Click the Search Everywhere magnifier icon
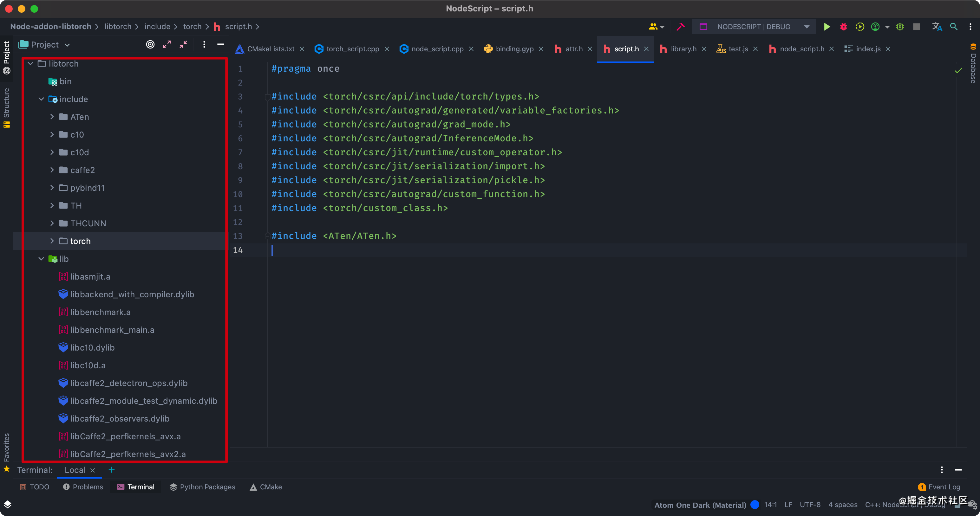Image resolution: width=980 pixels, height=516 pixels. 953,27
